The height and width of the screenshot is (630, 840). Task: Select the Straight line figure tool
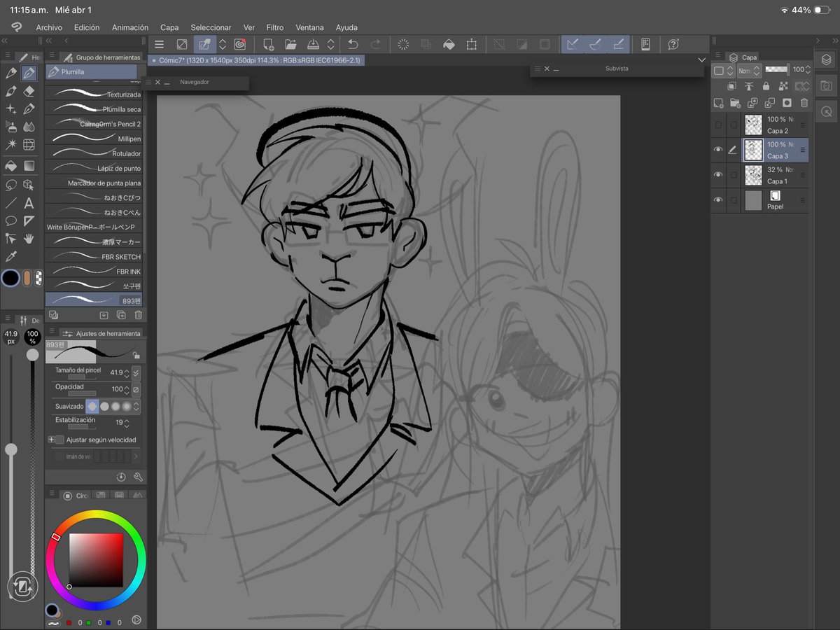pos(10,203)
